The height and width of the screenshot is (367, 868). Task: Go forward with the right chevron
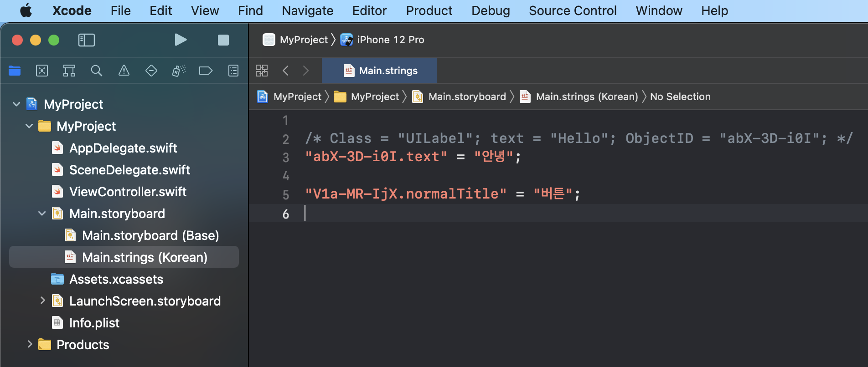click(306, 71)
